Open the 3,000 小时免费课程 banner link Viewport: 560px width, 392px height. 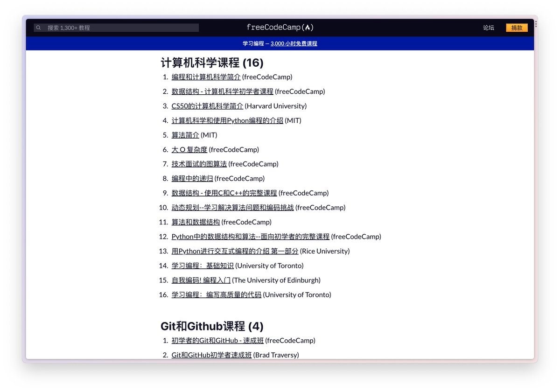(x=294, y=43)
